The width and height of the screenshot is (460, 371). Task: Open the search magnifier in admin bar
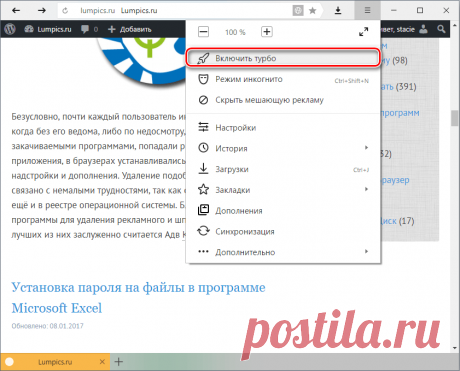(x=441, y=29)
